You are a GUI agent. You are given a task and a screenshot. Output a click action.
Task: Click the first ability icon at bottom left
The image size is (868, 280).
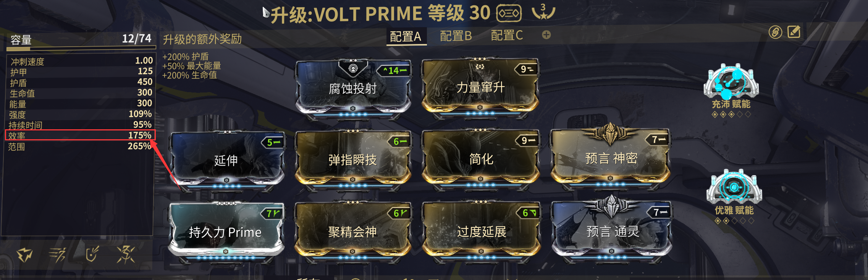coord(24,255)
